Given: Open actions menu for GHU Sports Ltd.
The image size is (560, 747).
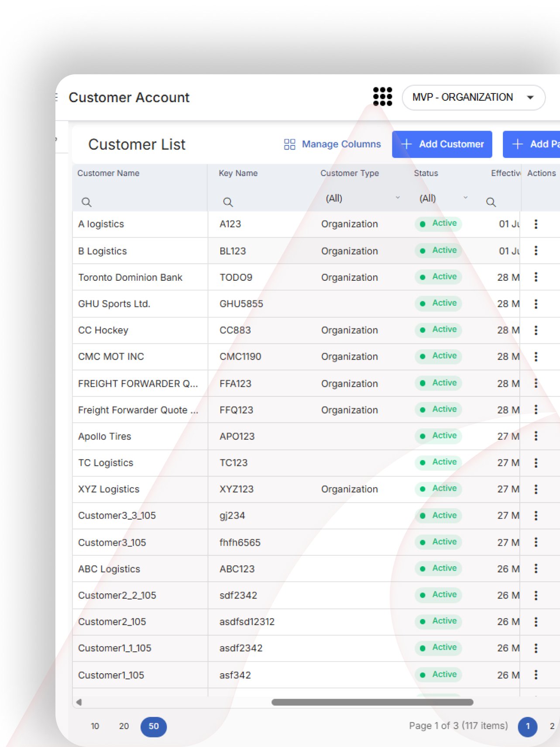Looking at the screenshot, I should pos(536,303).
